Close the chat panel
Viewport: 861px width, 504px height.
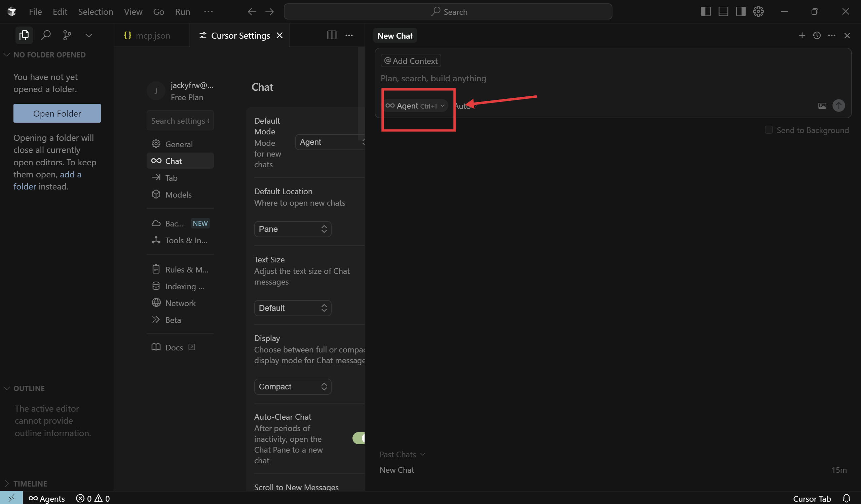(847, 36)
